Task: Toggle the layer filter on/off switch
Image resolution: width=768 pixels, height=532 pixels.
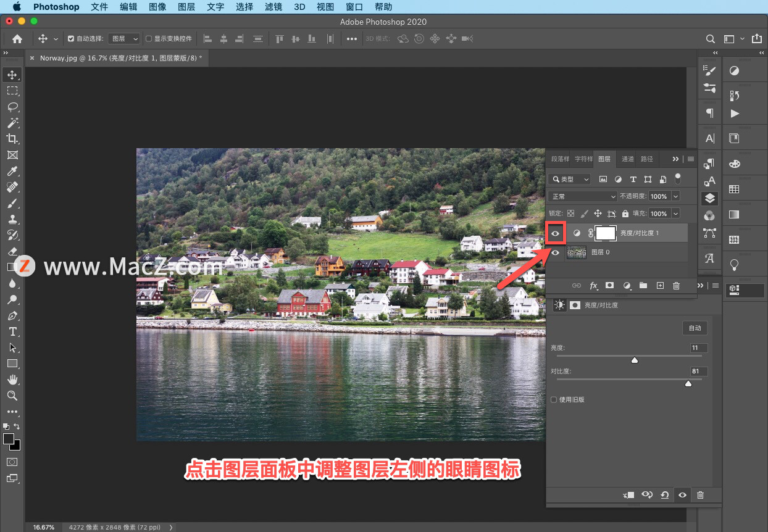Action: coord(678,178)
